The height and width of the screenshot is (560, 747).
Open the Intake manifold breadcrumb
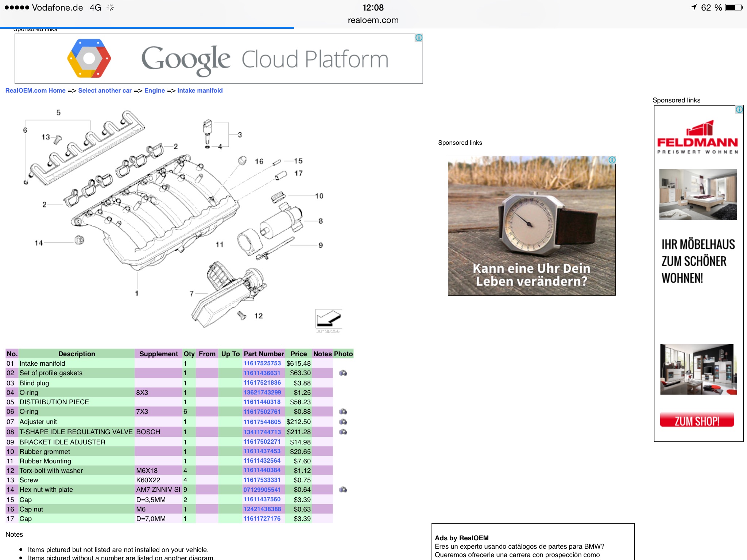200,90
